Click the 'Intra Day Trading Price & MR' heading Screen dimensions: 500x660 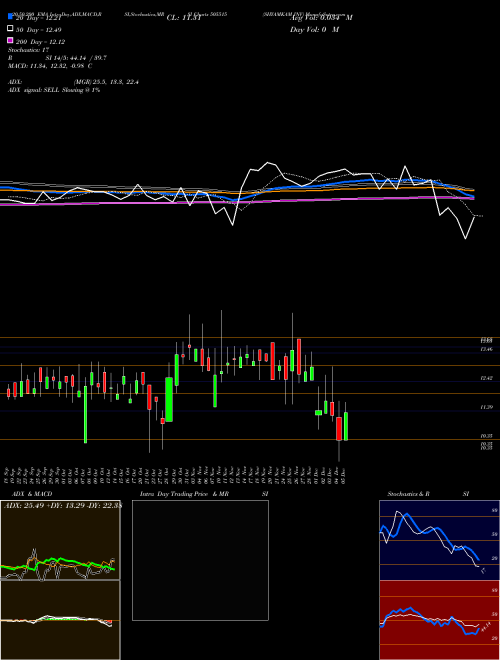pyautogui.click(x=184, y=494)
